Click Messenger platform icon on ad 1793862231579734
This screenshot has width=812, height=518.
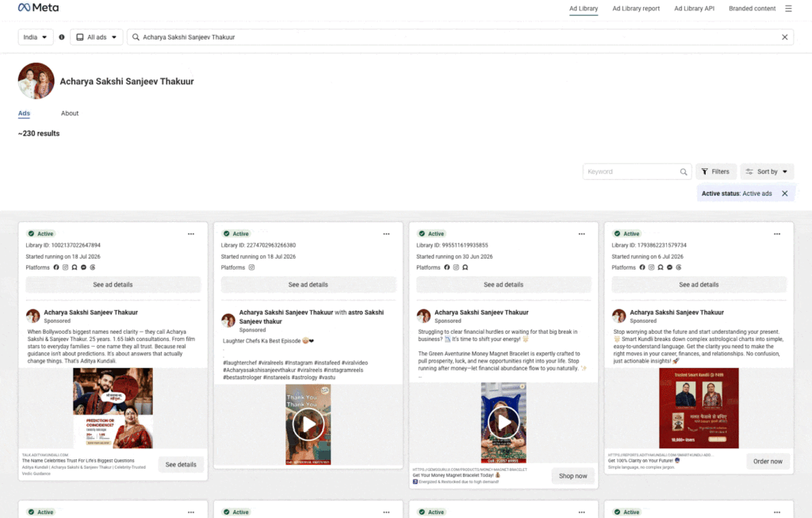[x=669, y=267]
